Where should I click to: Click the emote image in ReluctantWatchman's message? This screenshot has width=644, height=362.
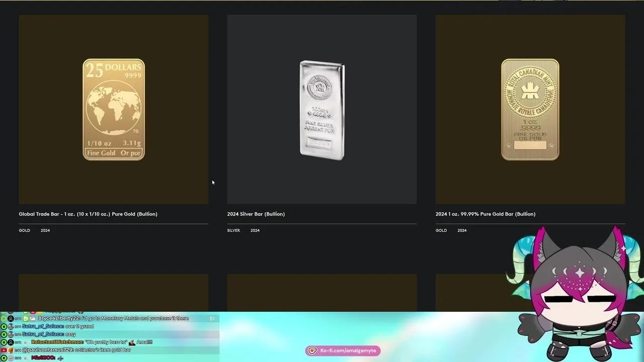coord(132,342)
